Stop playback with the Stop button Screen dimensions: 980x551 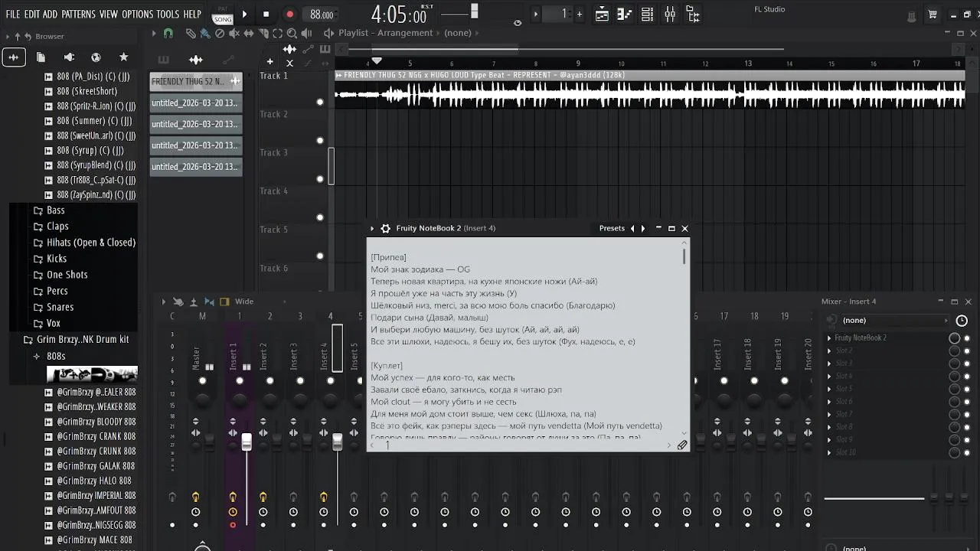pos(266,14)
